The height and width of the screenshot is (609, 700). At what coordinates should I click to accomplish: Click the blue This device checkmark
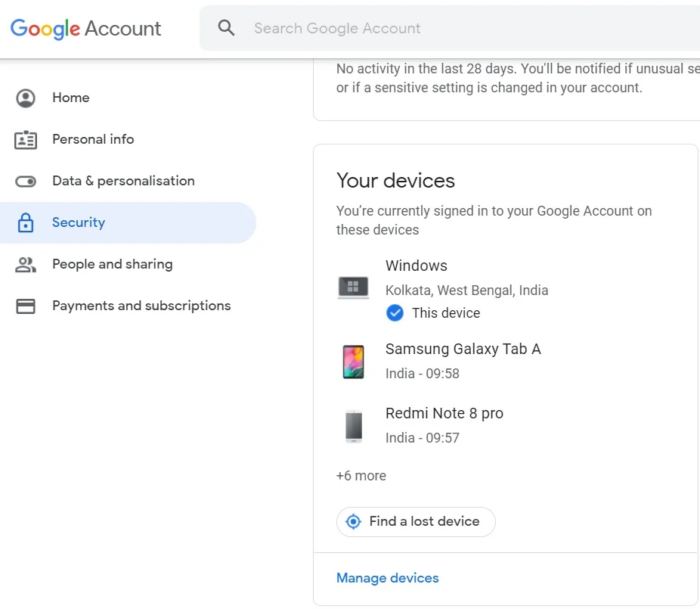pyautogui.click(x=395, y=312)
